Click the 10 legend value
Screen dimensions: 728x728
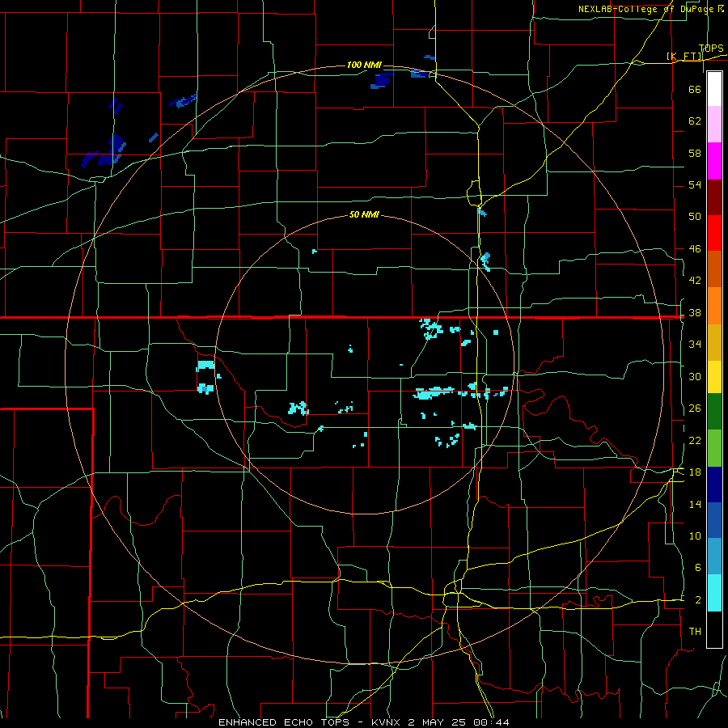(x=695, y=536)
